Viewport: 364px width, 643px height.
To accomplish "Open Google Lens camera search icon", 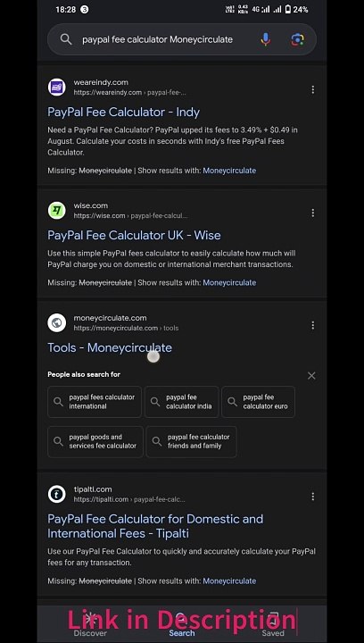I will click(297, 39).
